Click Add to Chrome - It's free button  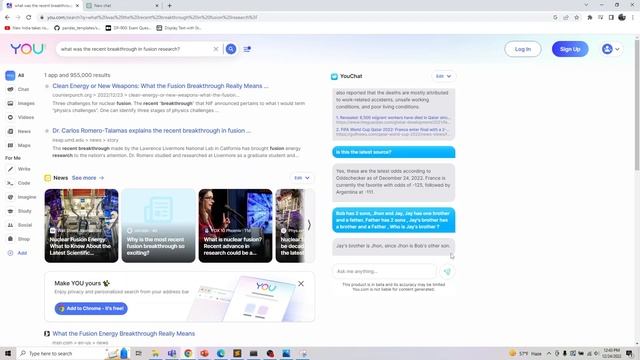tap(91, 309)
